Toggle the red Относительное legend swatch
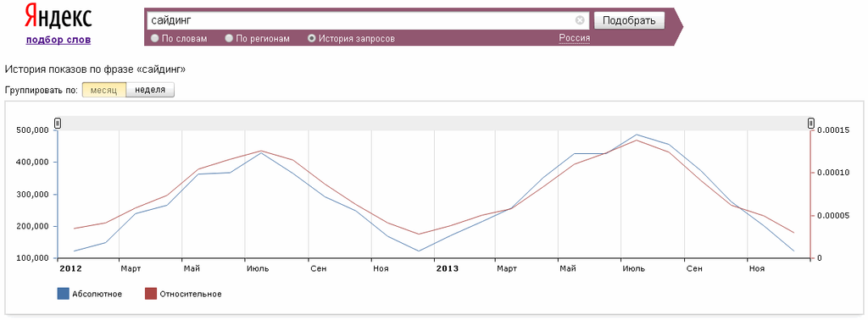The image size is (868, 320). 150,294
